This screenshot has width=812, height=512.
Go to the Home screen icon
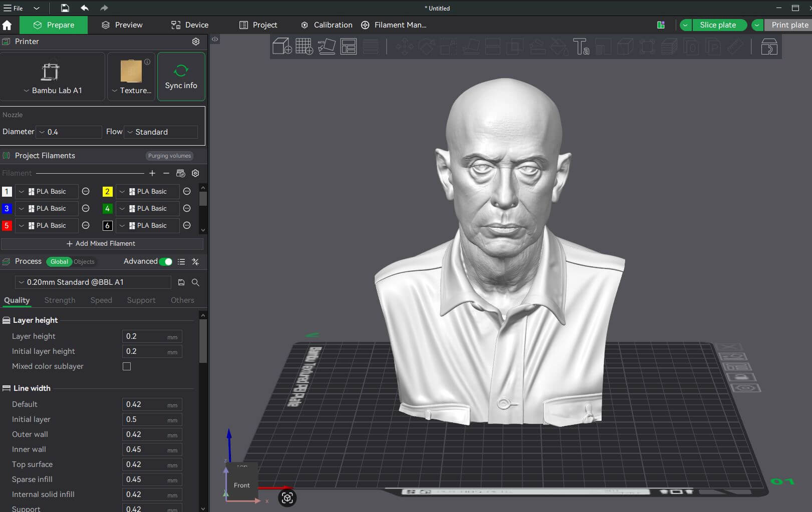[x=7, y=25]
